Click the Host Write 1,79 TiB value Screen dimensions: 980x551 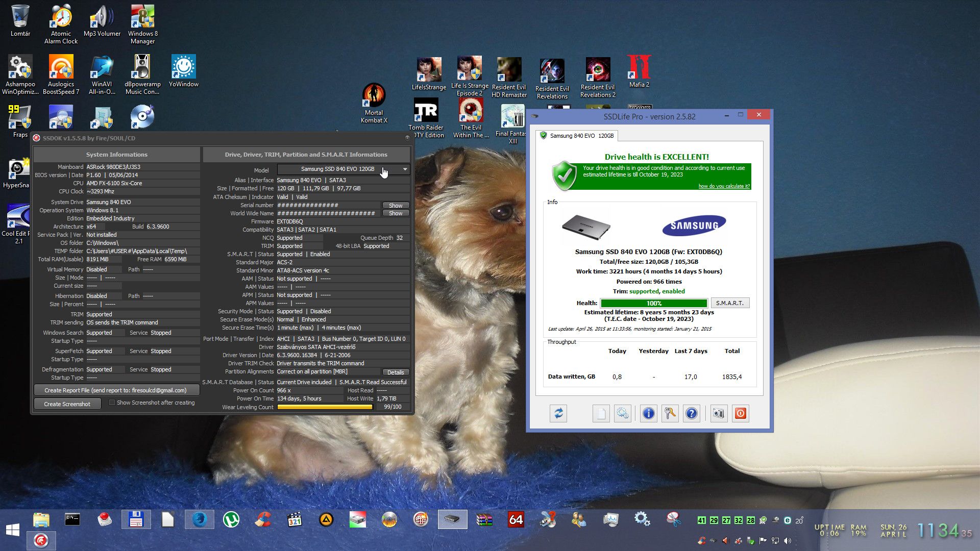click(x=386, y=398)
